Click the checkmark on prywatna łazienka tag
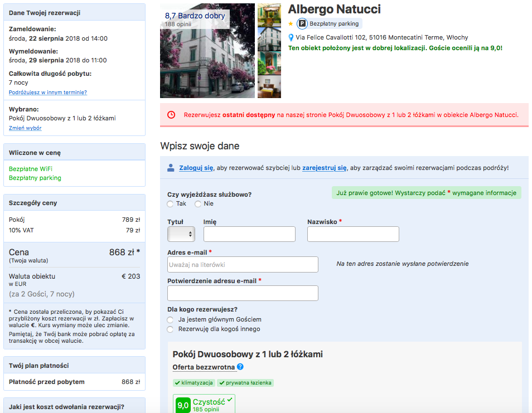The height and width of the screenshot is (413, 532). click(x=222, y=383)
